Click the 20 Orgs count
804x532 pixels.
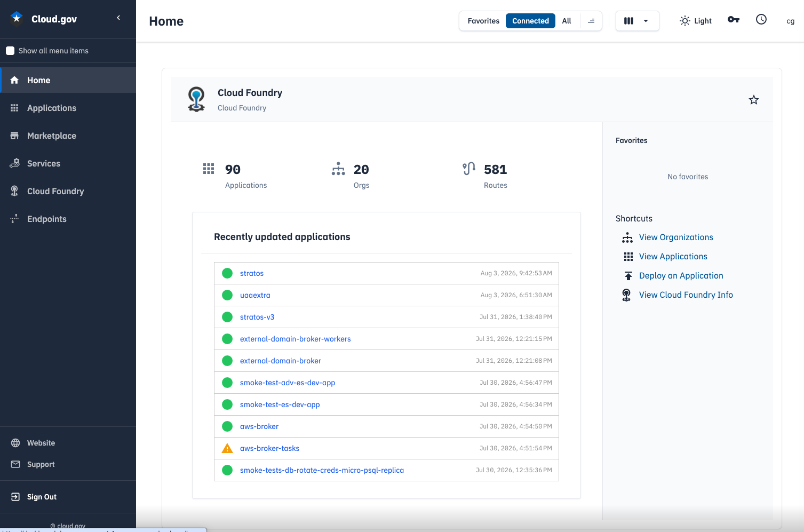(x=361, y=170)
